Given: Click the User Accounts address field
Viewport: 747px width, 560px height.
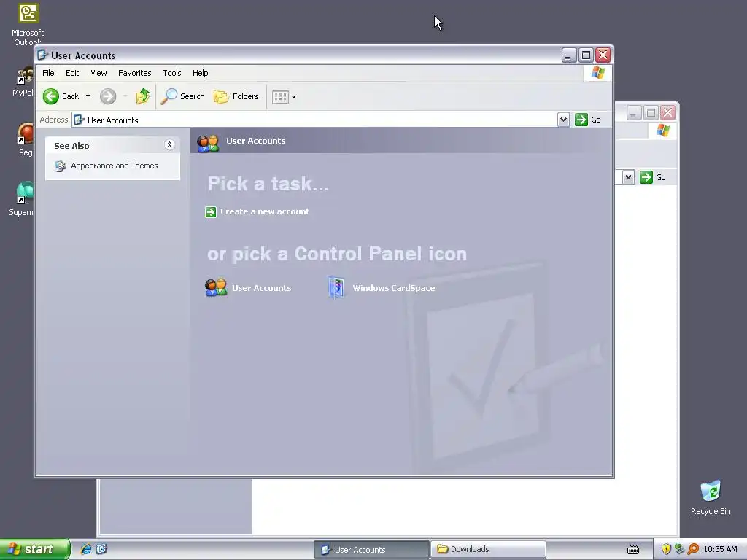Looking at the screenshot, I should [x=314, y=120].
